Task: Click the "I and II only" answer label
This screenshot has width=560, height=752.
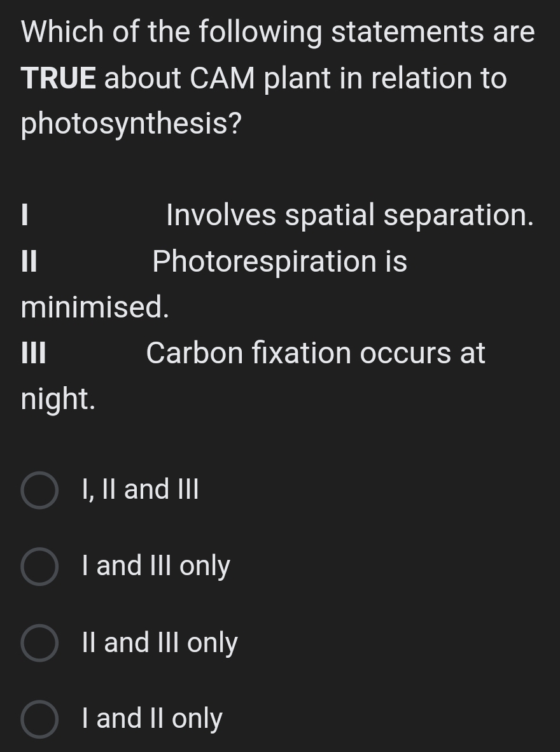Action: (152, 718)
